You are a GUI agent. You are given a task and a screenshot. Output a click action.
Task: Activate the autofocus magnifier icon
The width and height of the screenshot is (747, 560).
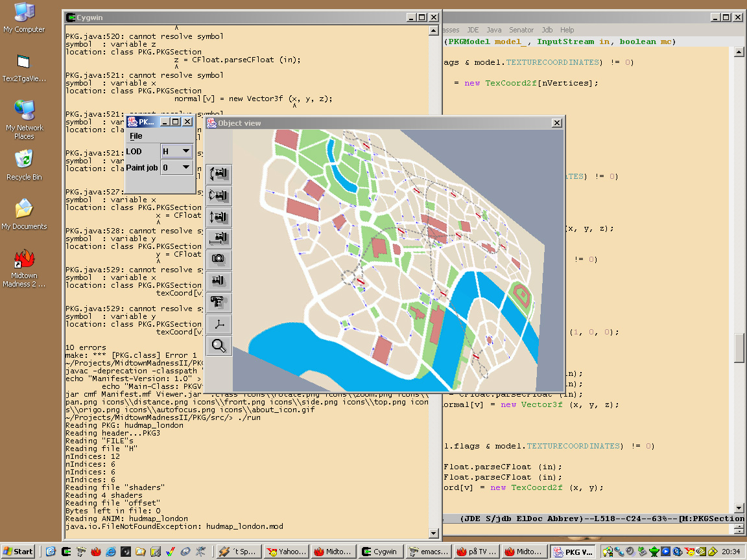219,345
